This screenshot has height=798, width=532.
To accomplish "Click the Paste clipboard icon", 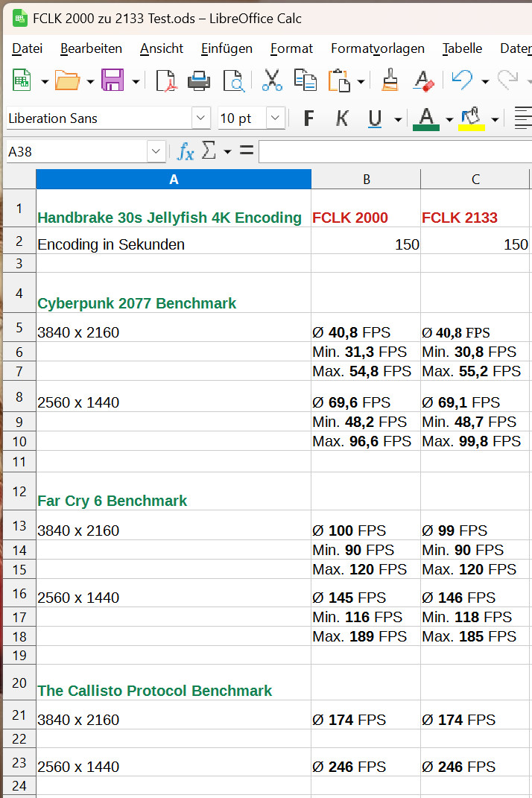I will (x=339, y=80).
